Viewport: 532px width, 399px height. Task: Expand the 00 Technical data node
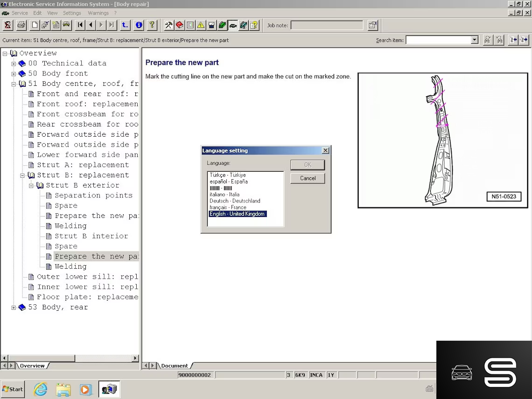click(x=14, y=63)
